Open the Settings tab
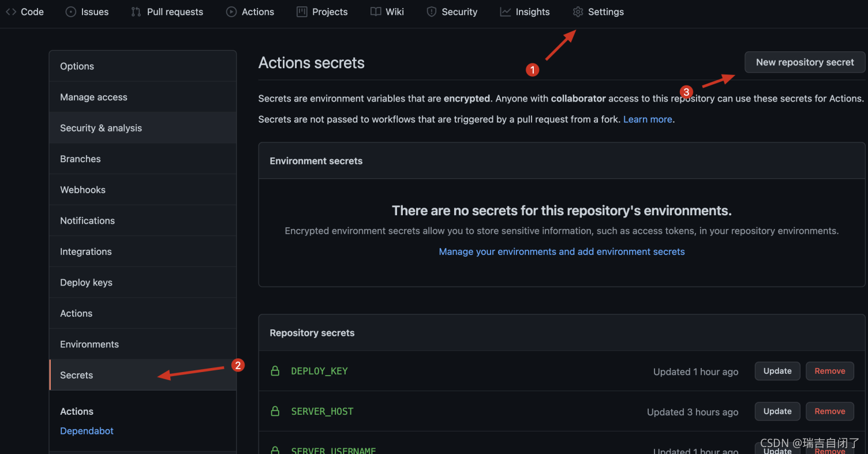The image size is (868, 454). click(x=598, y=12)
